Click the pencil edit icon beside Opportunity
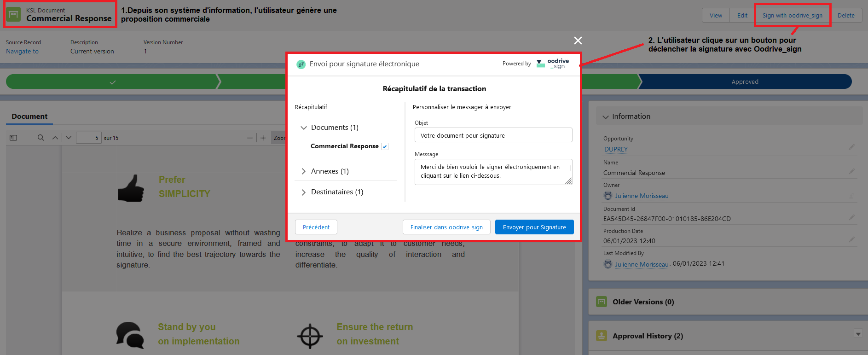Image resolution: width=868 pixels, height=355 pixels. pos(851,147)
